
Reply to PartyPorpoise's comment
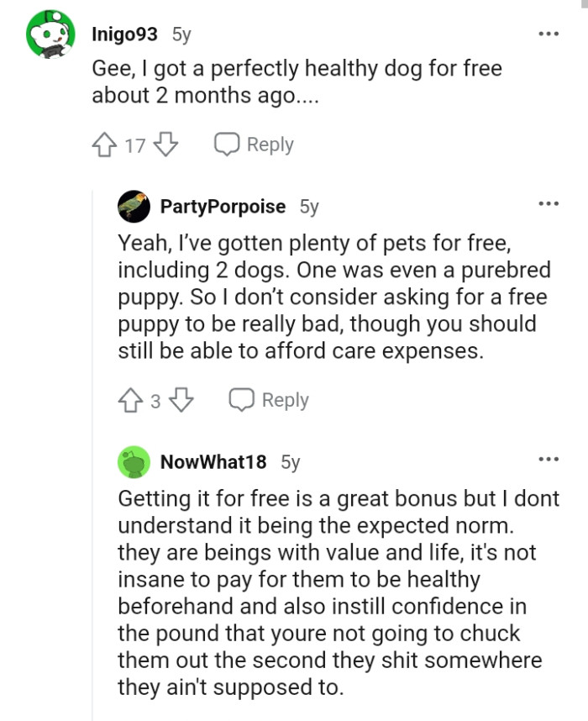coord(269,400)
